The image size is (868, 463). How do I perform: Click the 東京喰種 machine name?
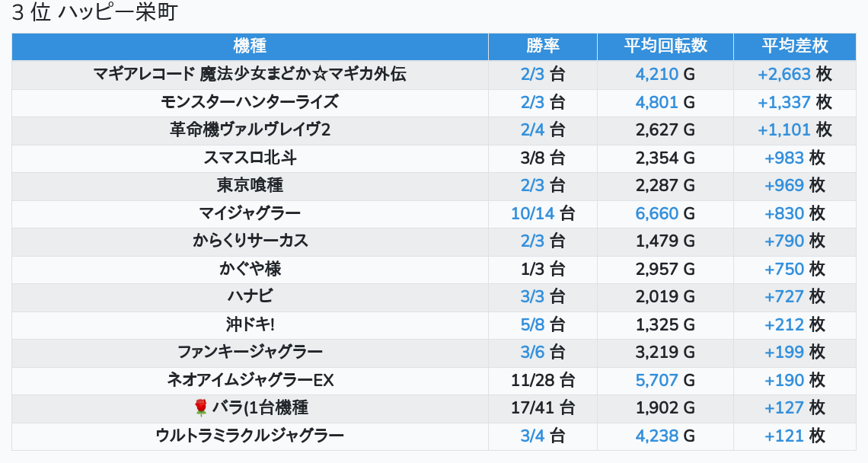click(250, 186)
